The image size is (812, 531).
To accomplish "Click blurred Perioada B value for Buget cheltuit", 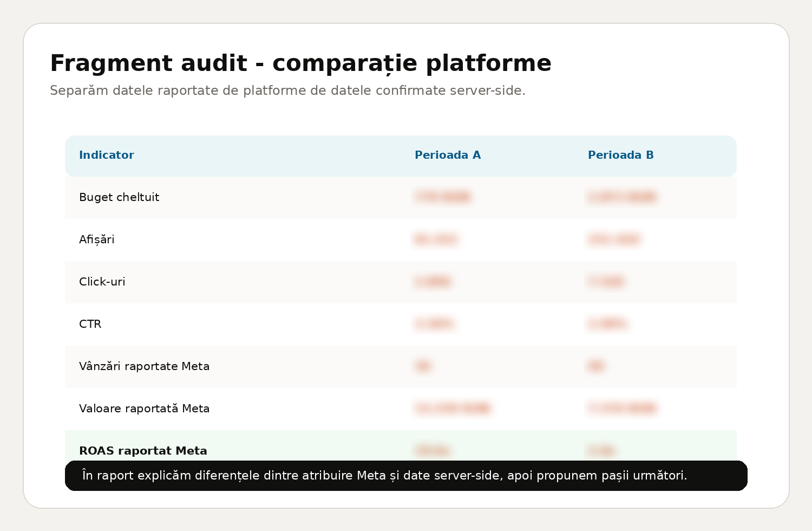I will pos(622,197).
